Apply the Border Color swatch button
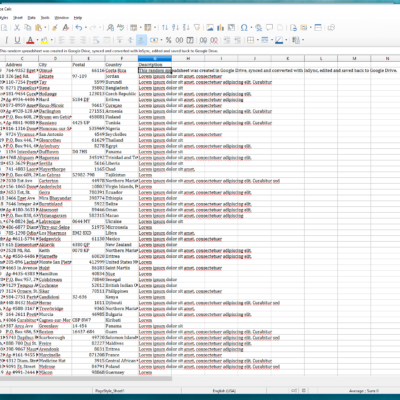This screenshot has height=400, width=400. (x=279, y=40)
